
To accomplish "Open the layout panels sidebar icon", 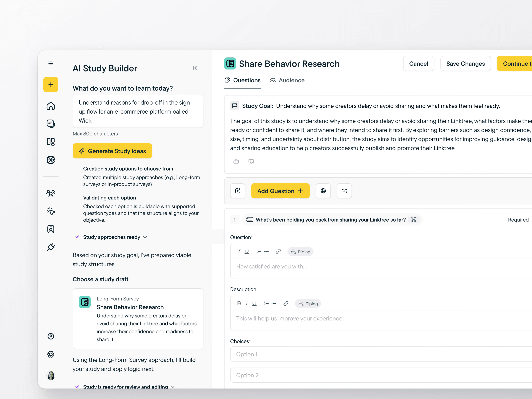I will coord(51,142).
